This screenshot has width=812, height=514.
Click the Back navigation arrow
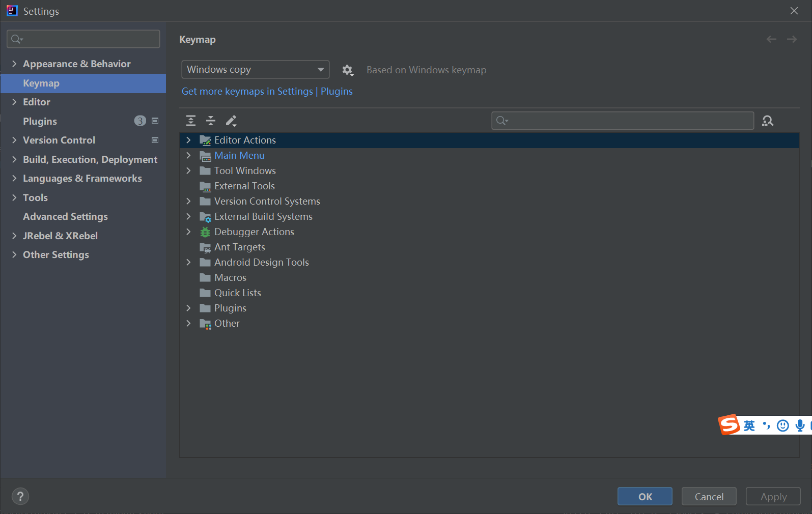771,39
